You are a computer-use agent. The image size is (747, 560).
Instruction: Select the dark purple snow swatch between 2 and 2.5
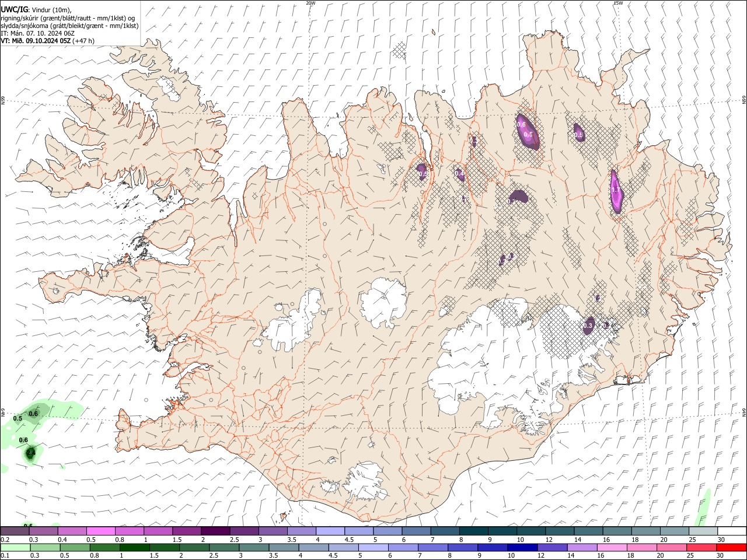215,531
